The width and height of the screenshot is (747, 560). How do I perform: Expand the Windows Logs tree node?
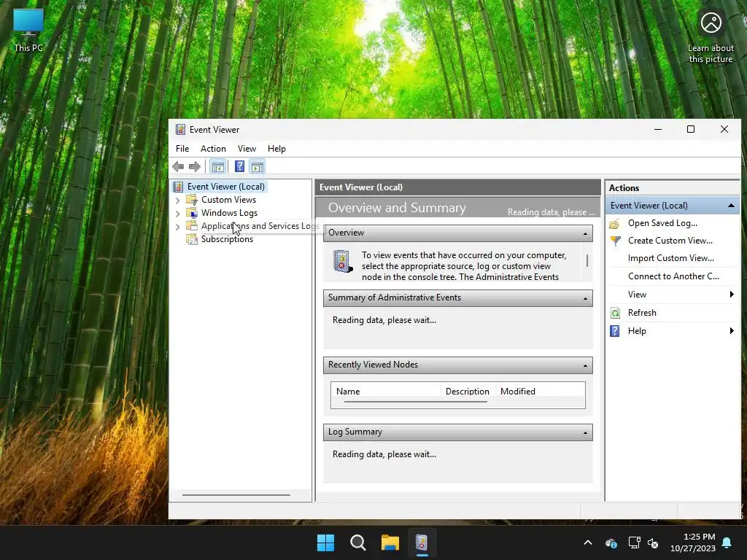pyautogui.click(x=178, y=214)
